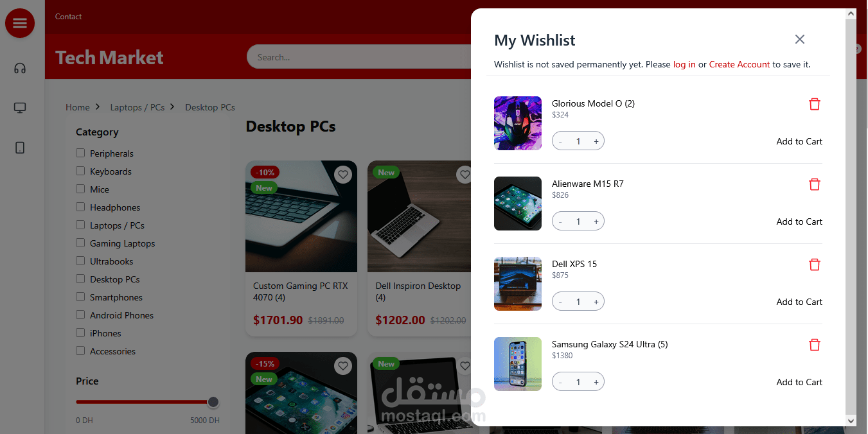Select the smartphone sidebar icon
868x434 pixels.
click(x=20, y=148)
